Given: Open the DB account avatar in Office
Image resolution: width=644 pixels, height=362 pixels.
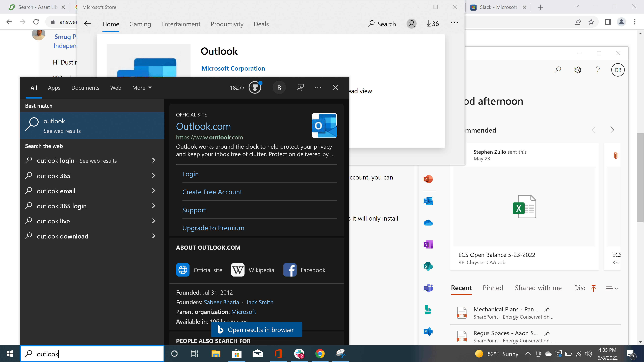Looking at the screenshot, I should (x=618, y=70).
